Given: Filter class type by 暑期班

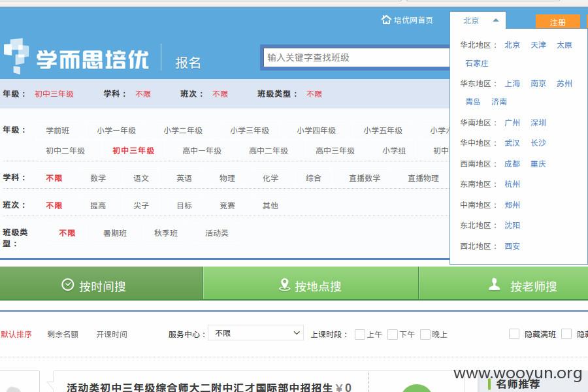Looking at the screenshot, I should pyautogui.click(x=115, y=233).
